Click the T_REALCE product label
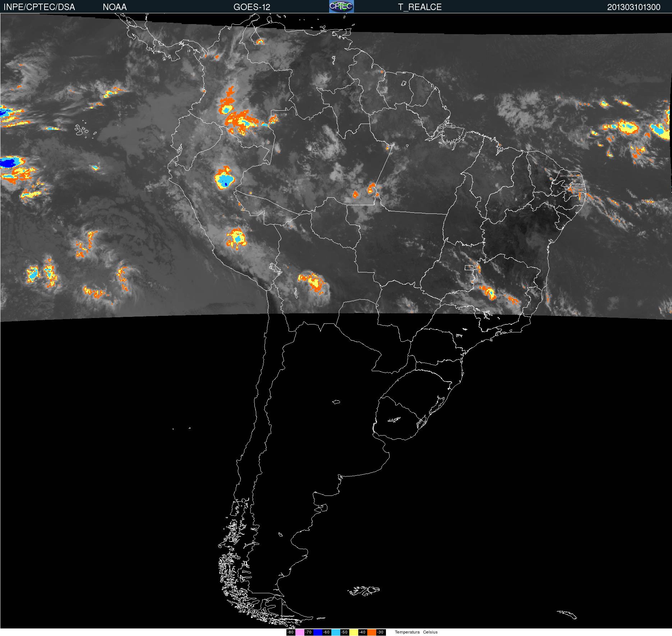This screenshot has width=672, height=636. tap(420, 7)
